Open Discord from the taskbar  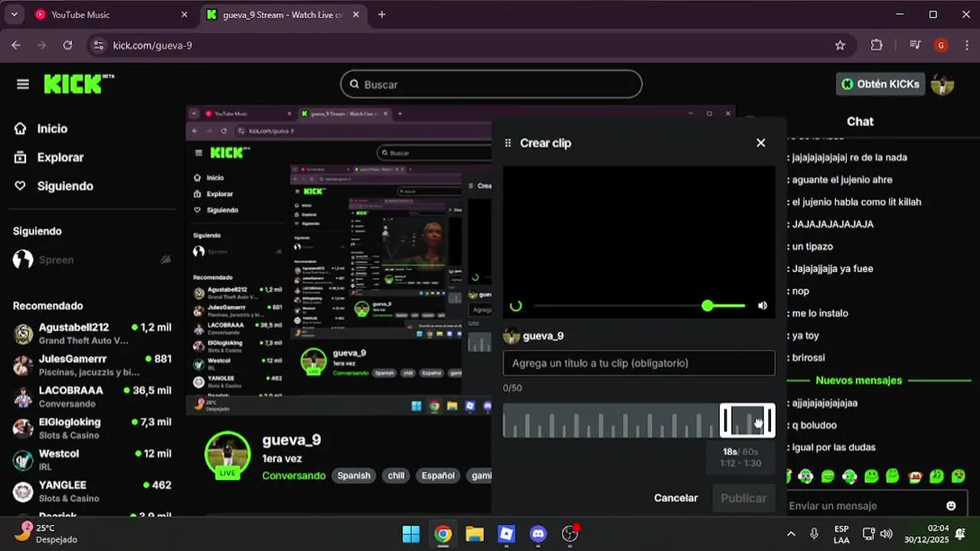coord(538,533)
